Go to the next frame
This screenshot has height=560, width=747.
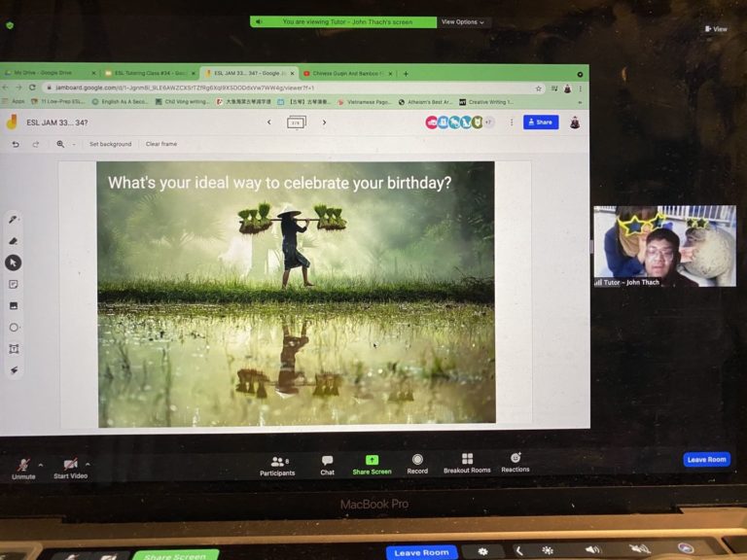tap(324, 122)
